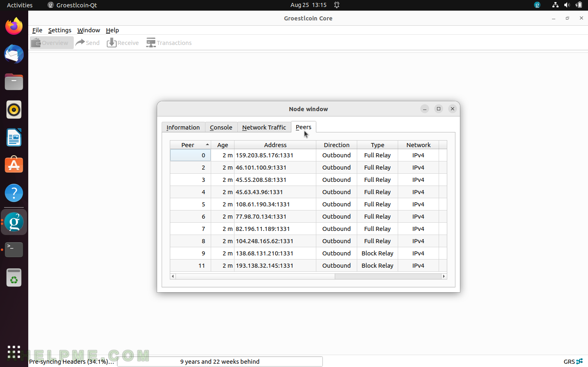Open the Transactions toolbar button
Screen dimensions: 588x367
[169, 43]
